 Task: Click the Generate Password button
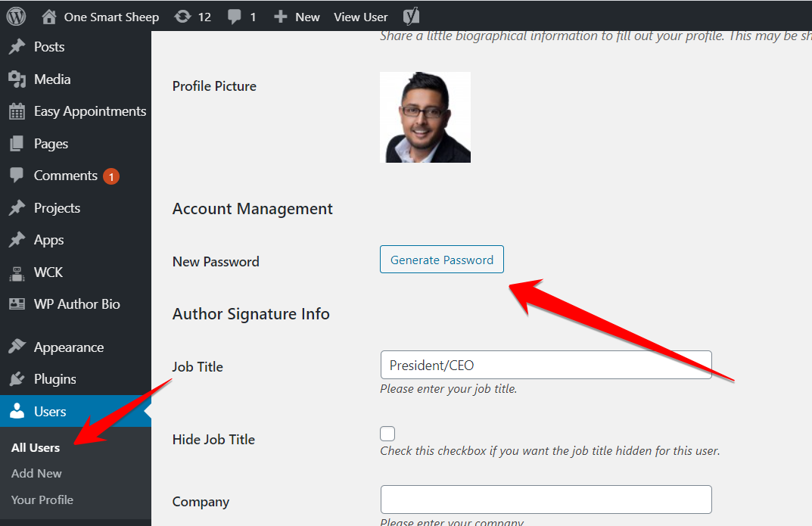coord(442,260)
